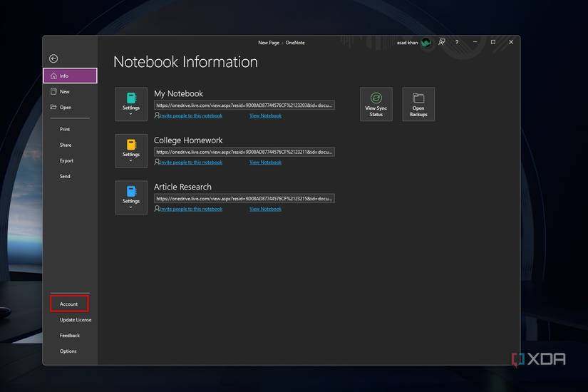Maximize the OneNote window
Viewport: 588px width, 392px height.
(493, 42)
